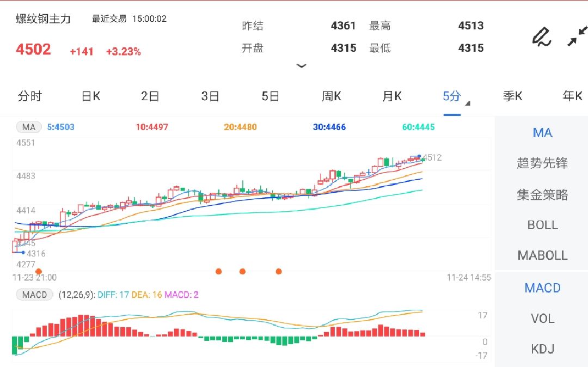
Task: Select MA in the indicator sidebar
Action: 542,133
